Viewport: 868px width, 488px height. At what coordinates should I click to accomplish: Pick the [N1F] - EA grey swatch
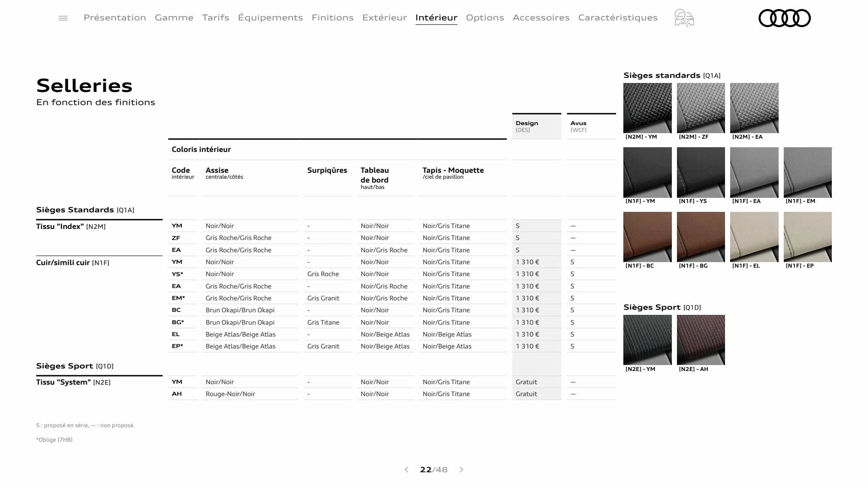pos(754,172)
